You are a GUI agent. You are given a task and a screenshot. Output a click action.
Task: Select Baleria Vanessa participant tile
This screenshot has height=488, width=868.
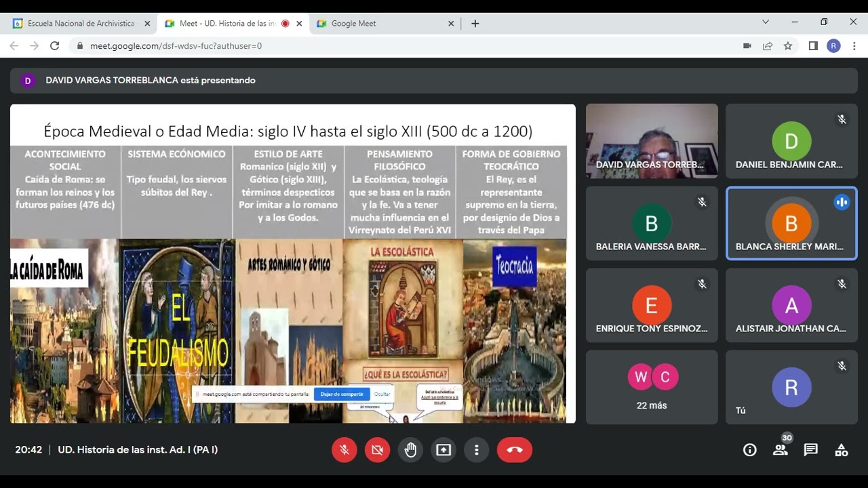click(x=652, y=224)
